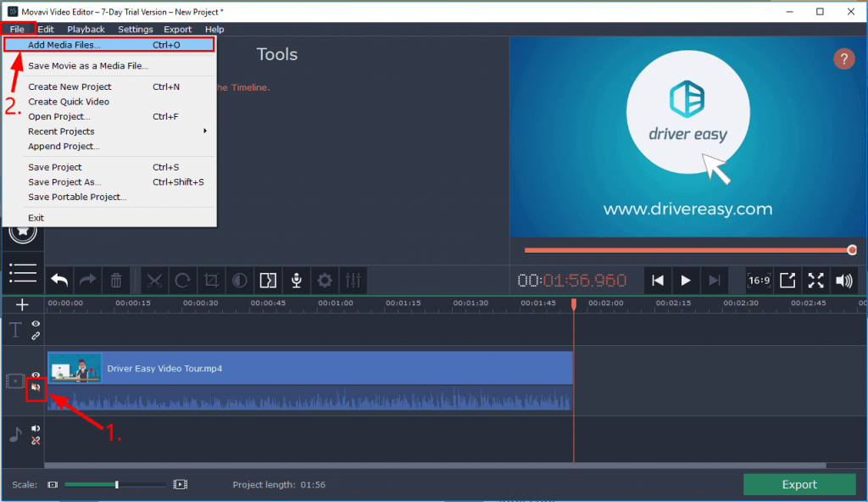Click the Redo arrow icon

87,281
